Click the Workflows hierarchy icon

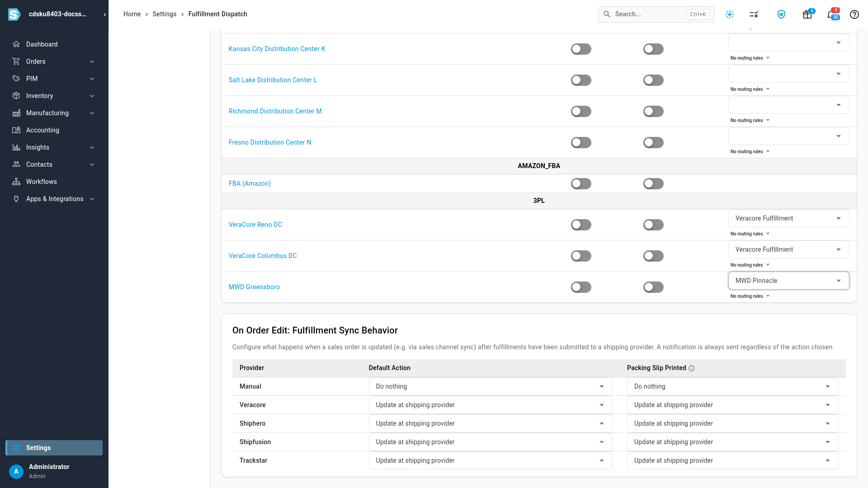tap(16, 182)
